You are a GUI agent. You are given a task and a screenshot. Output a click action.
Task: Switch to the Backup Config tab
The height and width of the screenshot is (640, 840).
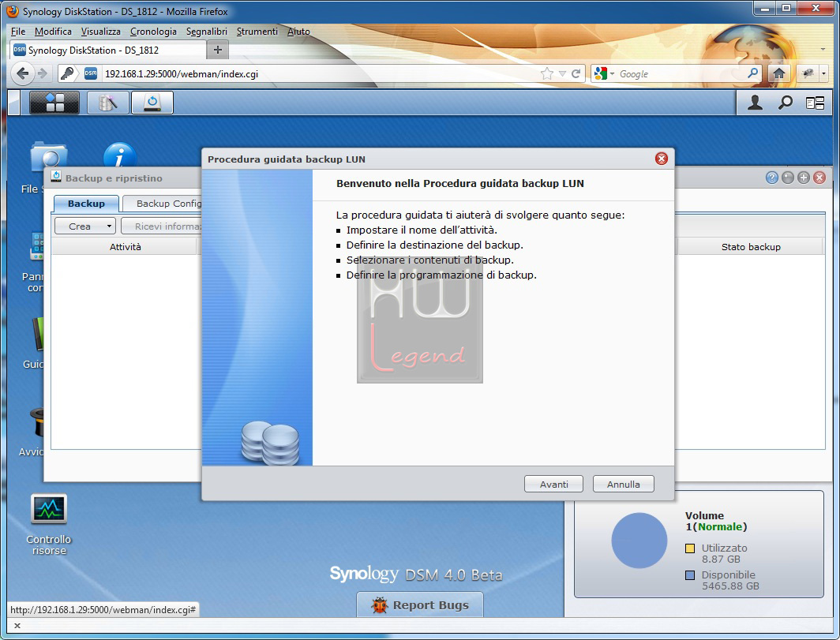pos(163,204)
